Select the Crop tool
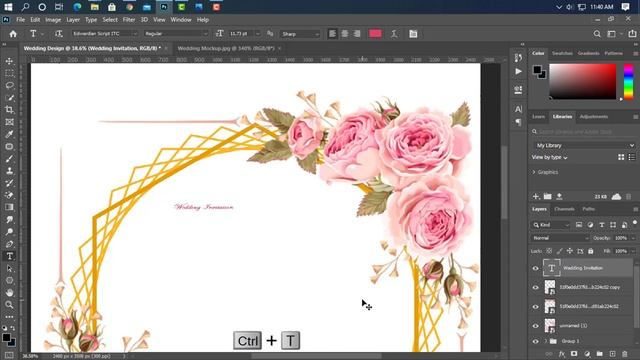Screen dimensions: 640x360 coord(9,110)
